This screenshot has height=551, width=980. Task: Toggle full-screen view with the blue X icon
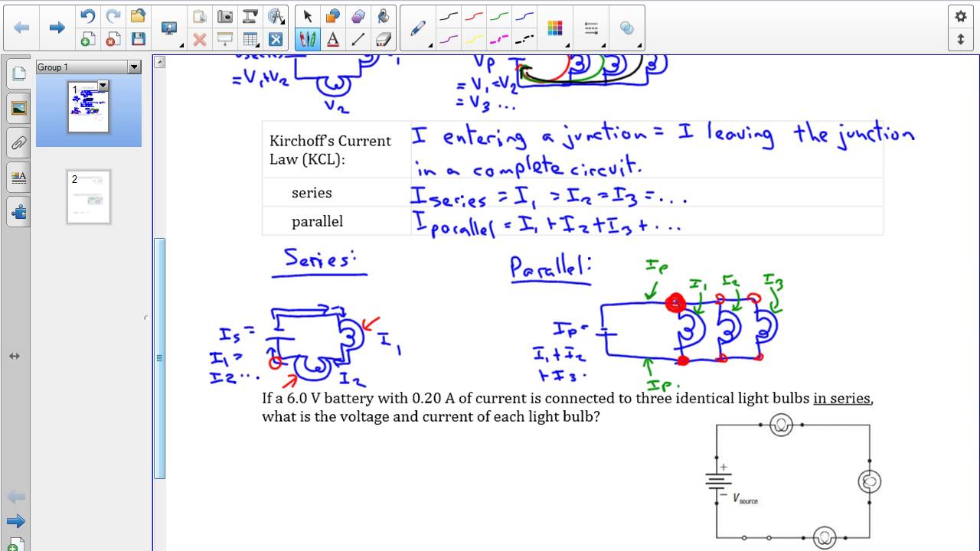[x=276, y=39]
